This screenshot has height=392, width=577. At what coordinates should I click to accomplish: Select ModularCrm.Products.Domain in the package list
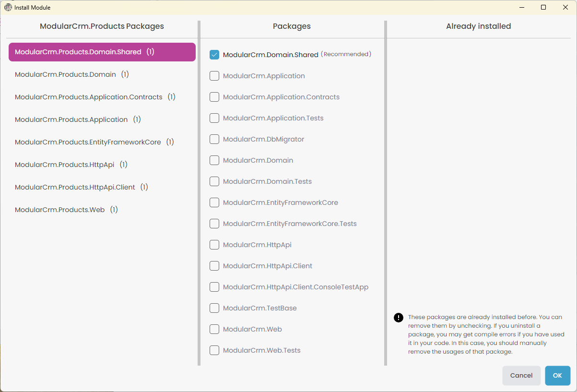tap(66, 74)
